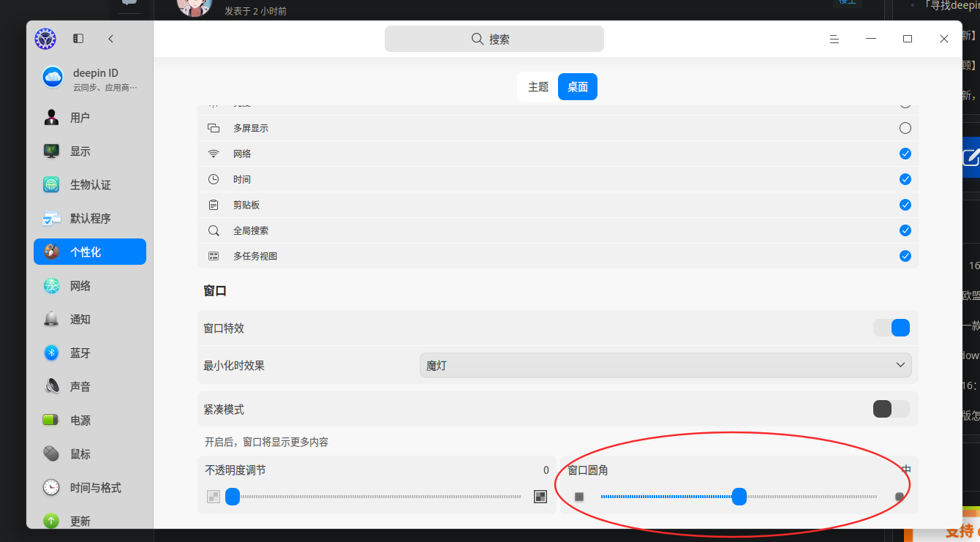This screenshot has width=980, height=542.
Task: Open 生物认证 settings in sidebar
Action: (90, 185)
